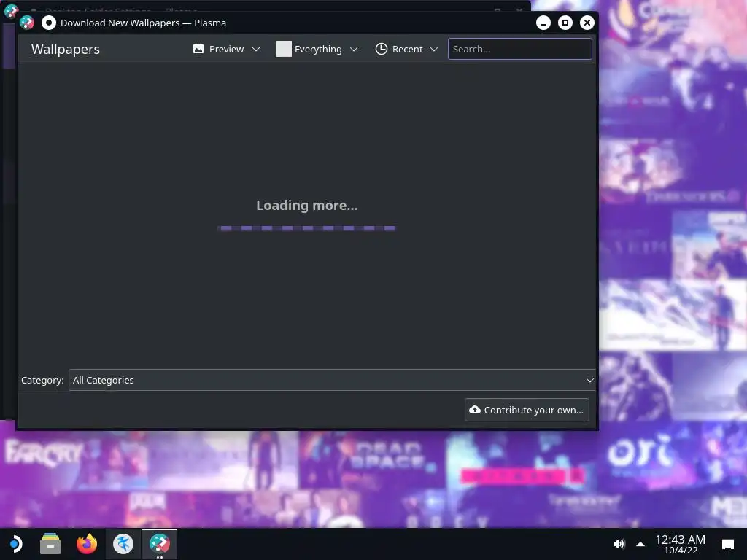The width and height of the screenshot is (747, 560).
Task: Click the loading progress bar
Action: point(307,228)
